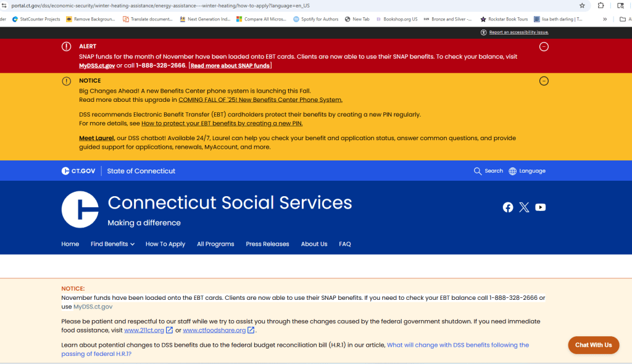
Task: Open the X (Twitter) social icon
Action: tap(524, 207)
